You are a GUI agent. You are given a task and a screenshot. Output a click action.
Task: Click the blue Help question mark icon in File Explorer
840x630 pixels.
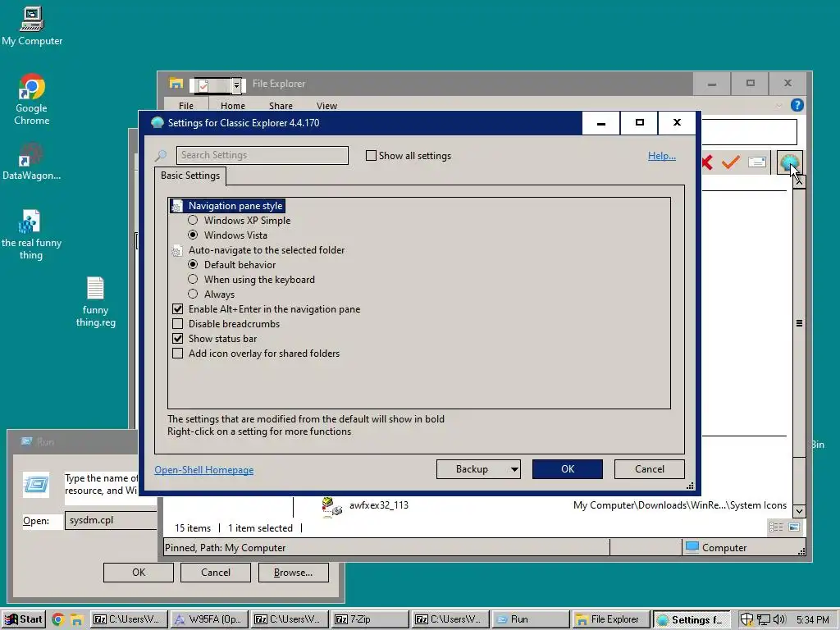click(797, 105)
